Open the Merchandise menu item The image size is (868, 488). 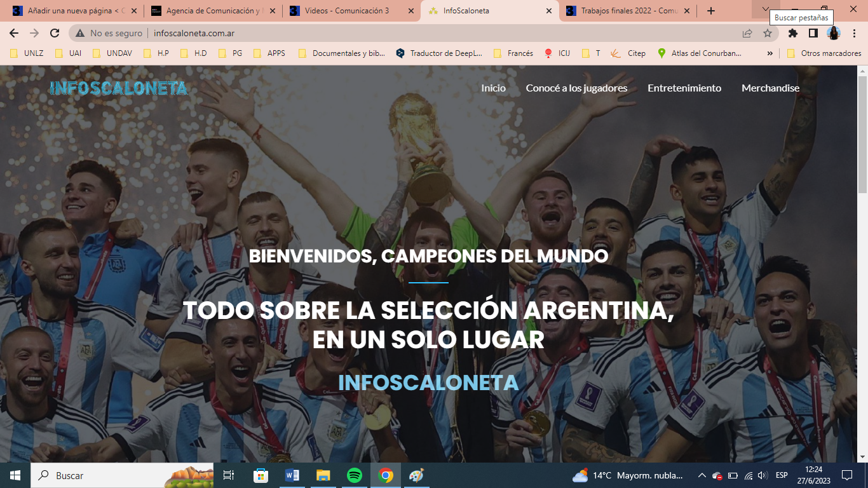(x=770, y=88)
